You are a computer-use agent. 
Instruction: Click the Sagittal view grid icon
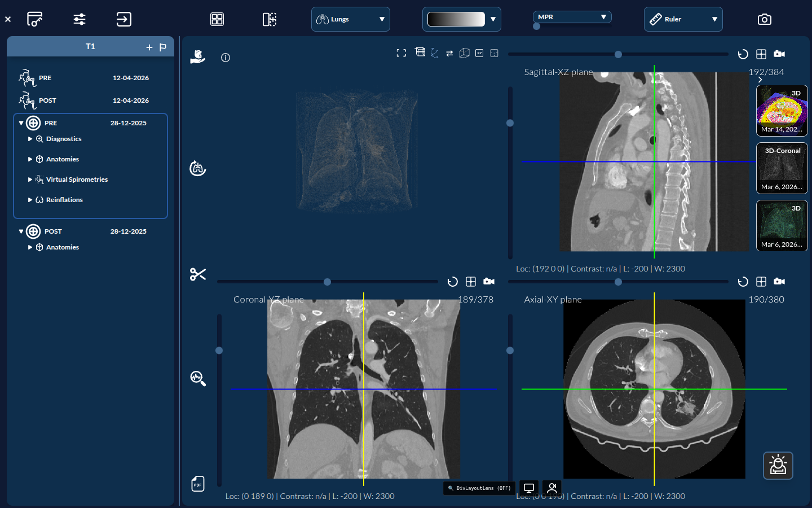coord(761,54)
